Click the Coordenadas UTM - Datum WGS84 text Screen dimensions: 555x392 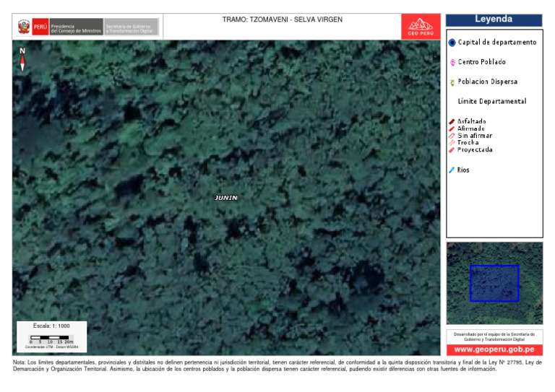tap(52, 347)
